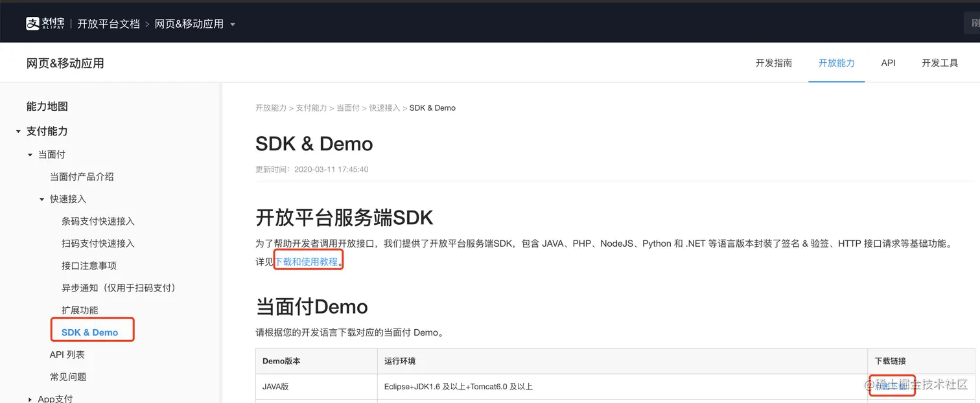Click 快速接入 in the breadcrumb
Viewport: 980px width, 403px height.
pyautogui.click(x=385, y=108)
